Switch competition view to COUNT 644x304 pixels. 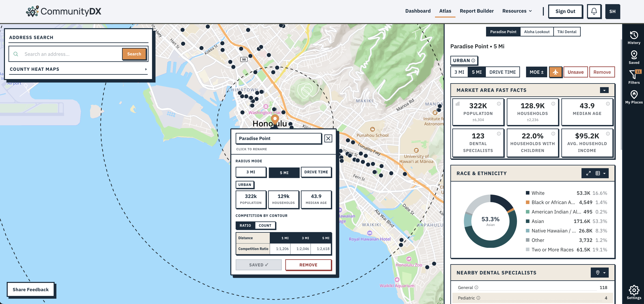pos(265,226)
